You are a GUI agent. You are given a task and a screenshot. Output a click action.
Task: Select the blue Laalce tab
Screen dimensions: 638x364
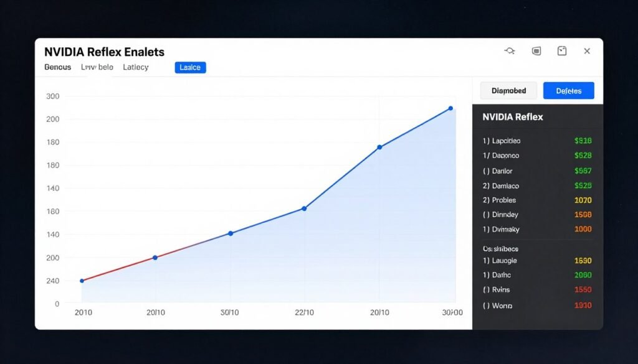click(190, 67)
